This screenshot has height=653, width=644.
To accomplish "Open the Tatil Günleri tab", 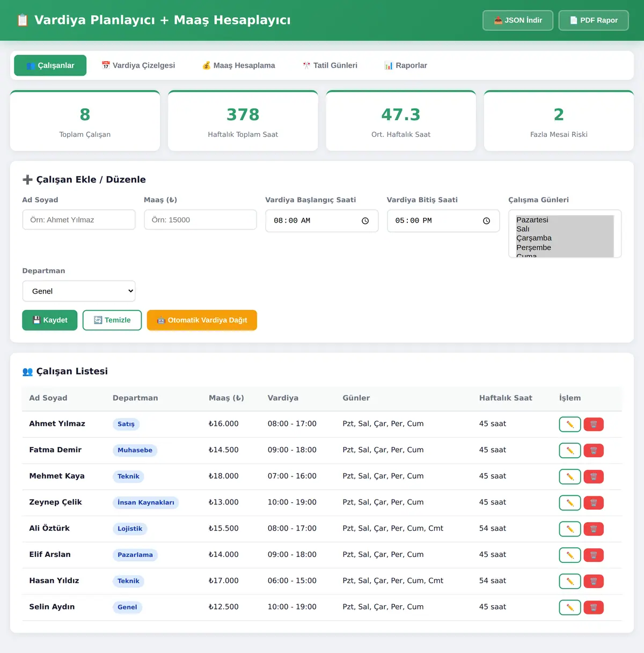I will coord(330,65).
